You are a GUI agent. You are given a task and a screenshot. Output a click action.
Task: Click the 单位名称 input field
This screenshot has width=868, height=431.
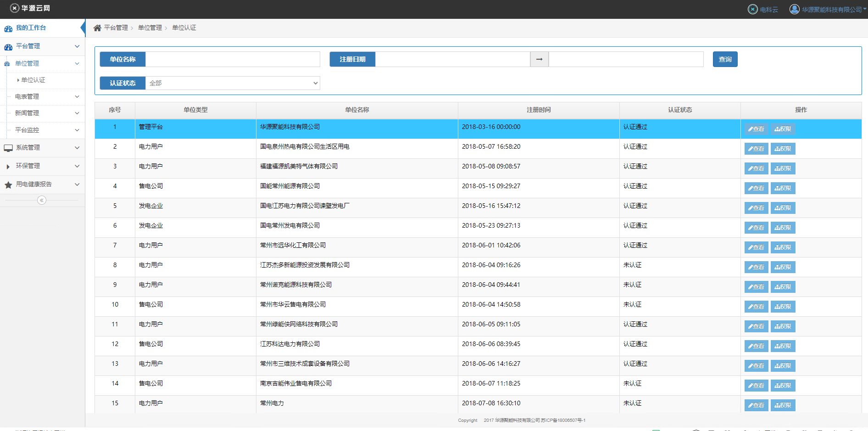(233, 59)
